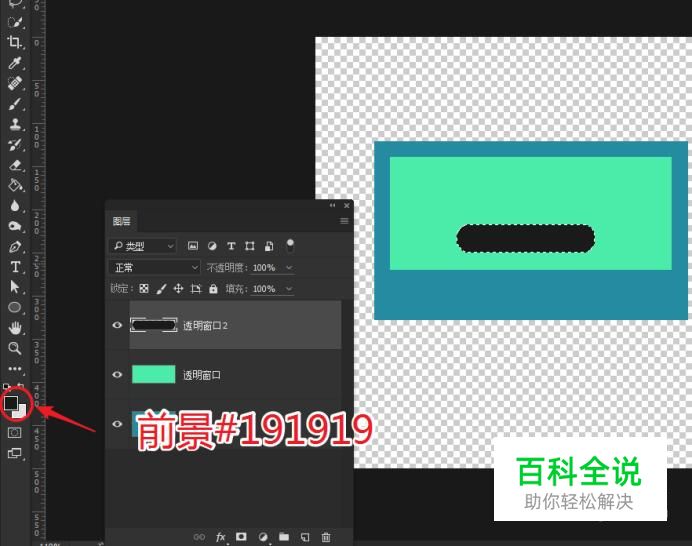Expand the fill slider arrow
This screenshot has width=692, height=546.
coord(289,289)
